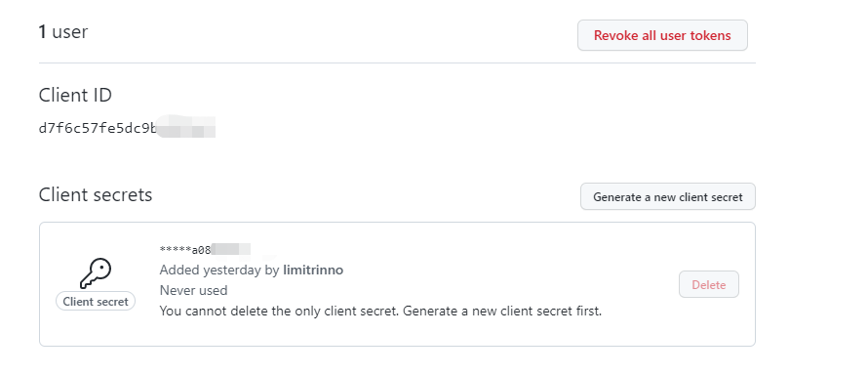Image resolution: width=868 pixels, height=375 pixels.
Task: Click the bold number 1 before user
Action: tap(42, 32)
